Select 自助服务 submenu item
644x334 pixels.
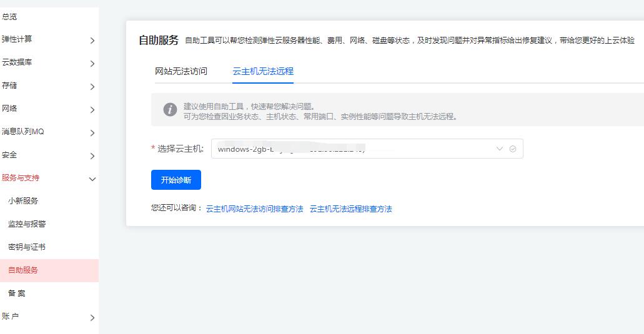point(49,270)
